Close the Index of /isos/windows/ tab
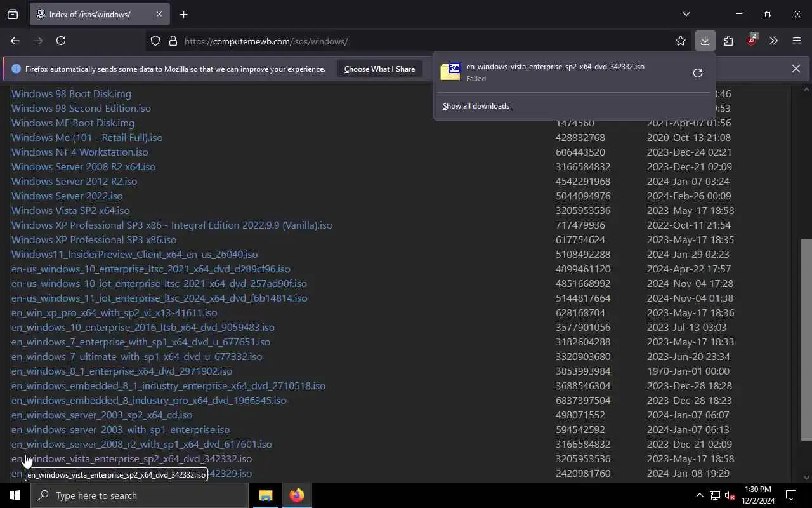This screenshot has height=508, width=812. click(159, 14)
